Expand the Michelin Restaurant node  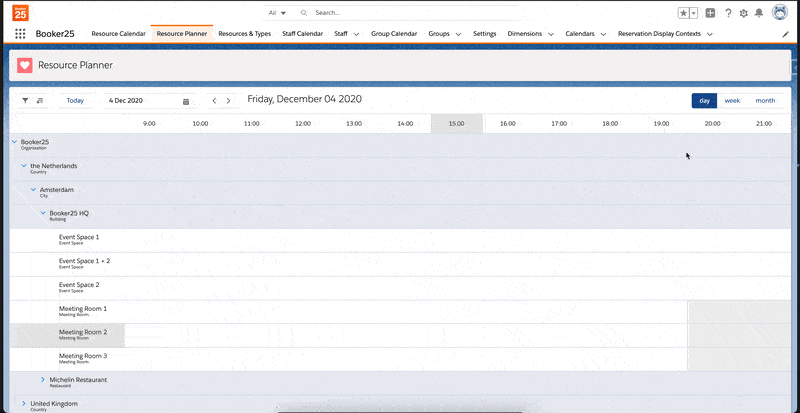pos(43,379)
